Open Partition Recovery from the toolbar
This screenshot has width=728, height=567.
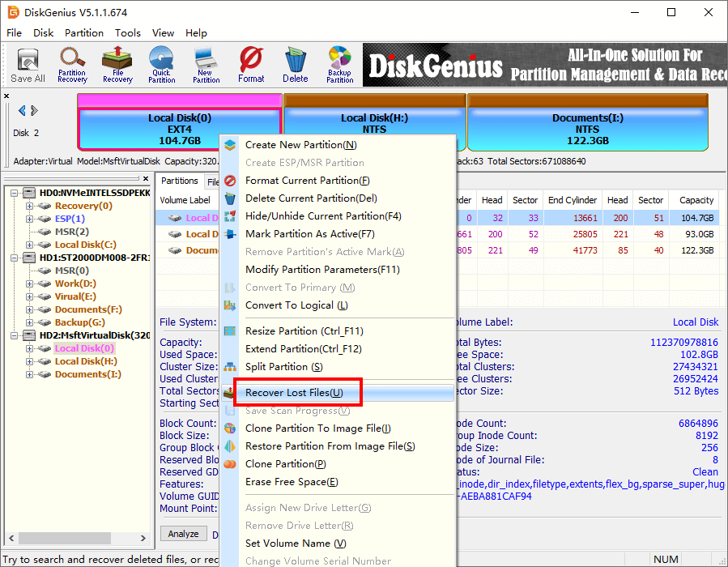pos(72,65)
